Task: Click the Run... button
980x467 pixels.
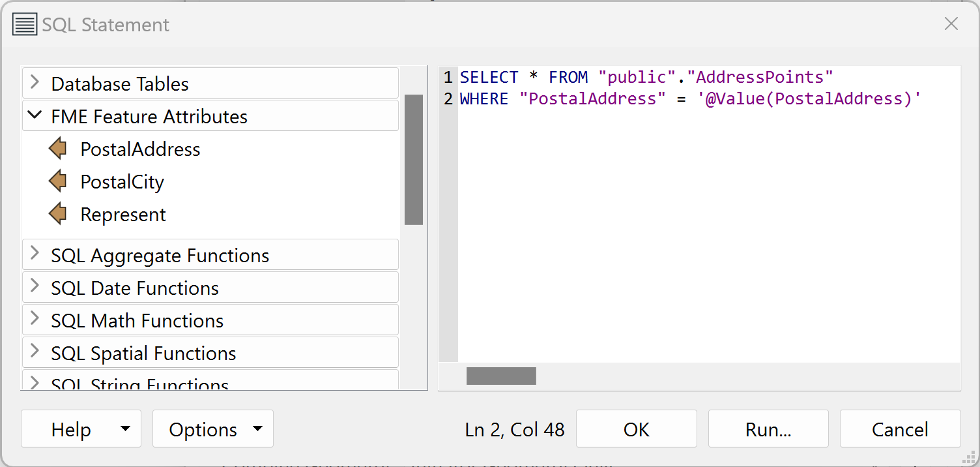Action: [768, 429]
